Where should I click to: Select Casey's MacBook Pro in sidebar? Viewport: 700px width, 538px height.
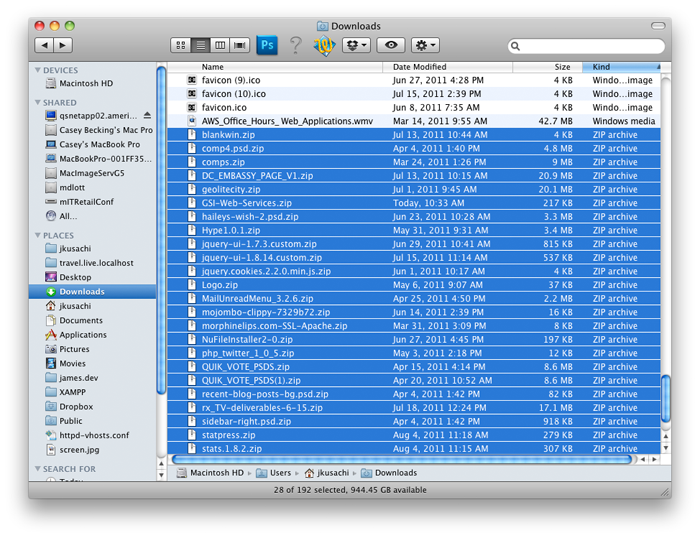tap(93, 144)
